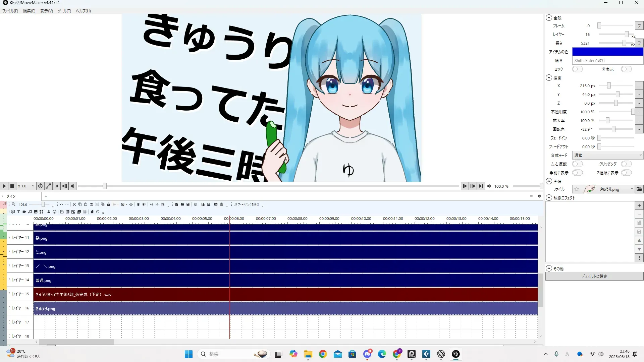Viewport: 644px width, 362px height.
Task: Click the video camera item icon
Action: pyautogui.click(x=24, y=212)
